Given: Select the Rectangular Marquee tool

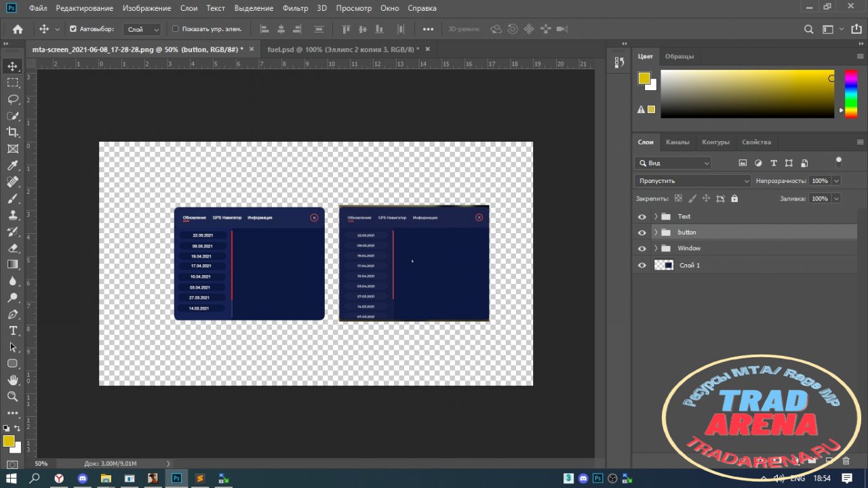Looking at the screenshot, I should pos(13,83).
